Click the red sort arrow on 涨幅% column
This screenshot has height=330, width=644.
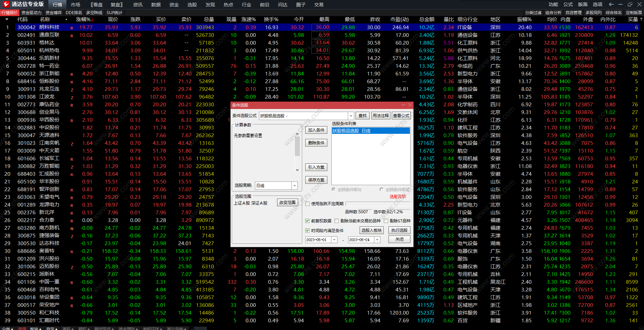[x=92, y=19]
